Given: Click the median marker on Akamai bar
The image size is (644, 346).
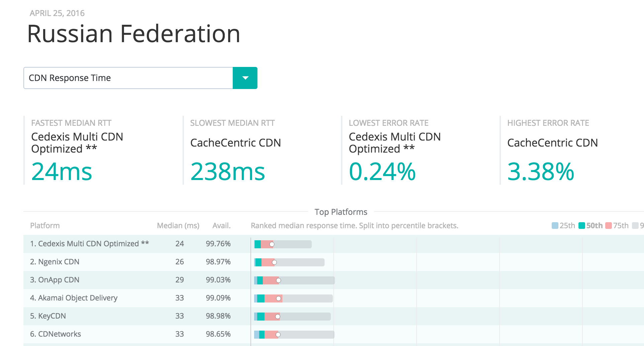Looking at the screenshot, I should (x=279, y=298).
